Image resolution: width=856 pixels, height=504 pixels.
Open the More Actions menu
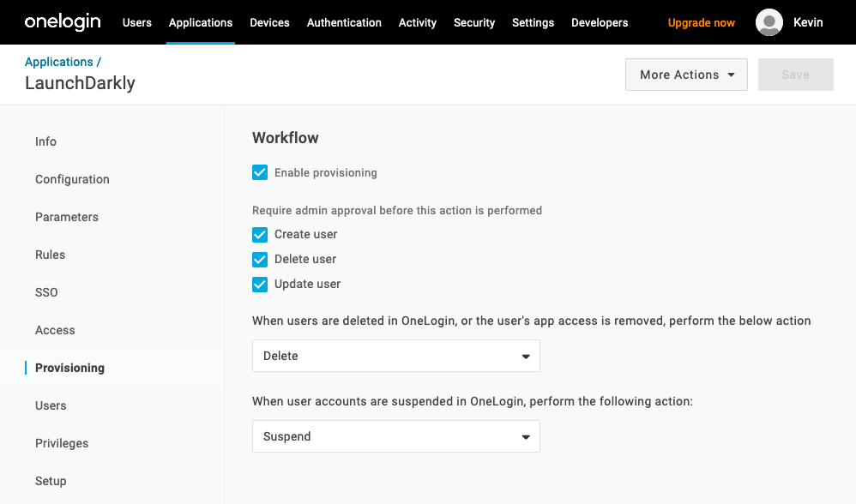pos(686,75)
